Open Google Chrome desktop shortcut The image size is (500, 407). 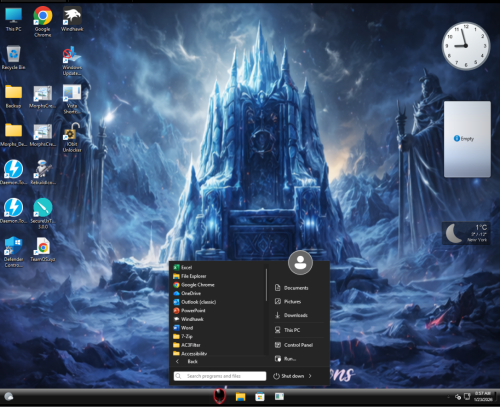tap(43, 21)
